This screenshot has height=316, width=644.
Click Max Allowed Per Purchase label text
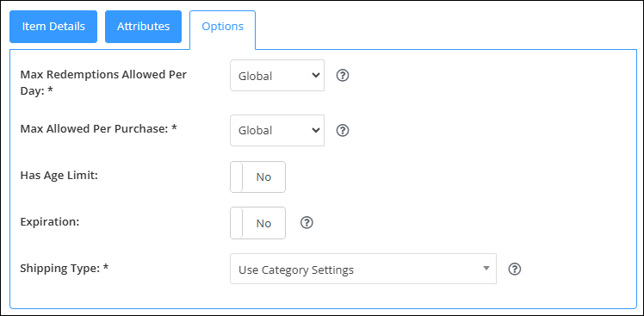coord(98,128)
